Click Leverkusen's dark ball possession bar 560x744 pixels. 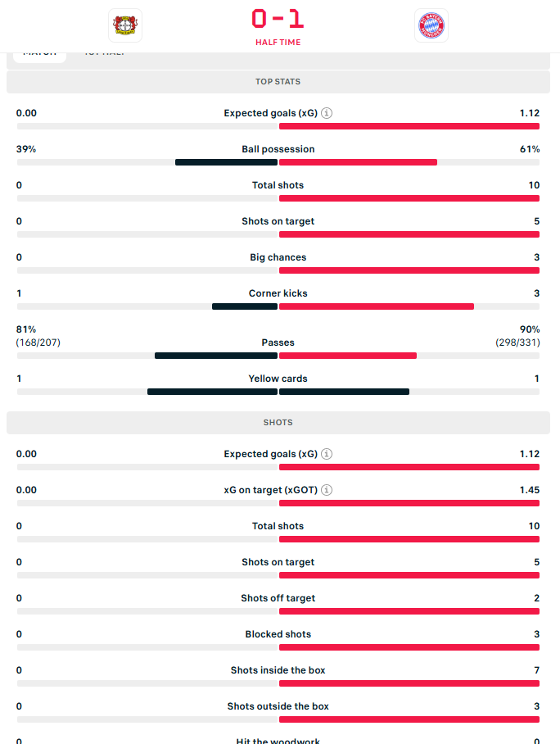click(x=226, y=162)
